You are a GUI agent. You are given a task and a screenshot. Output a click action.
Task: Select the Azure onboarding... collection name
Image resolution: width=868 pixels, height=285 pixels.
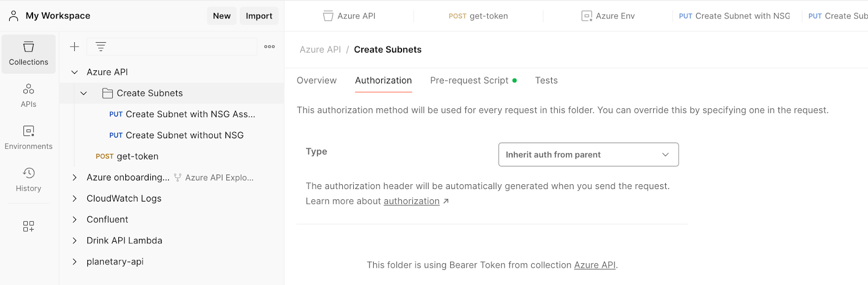(128, 178)
